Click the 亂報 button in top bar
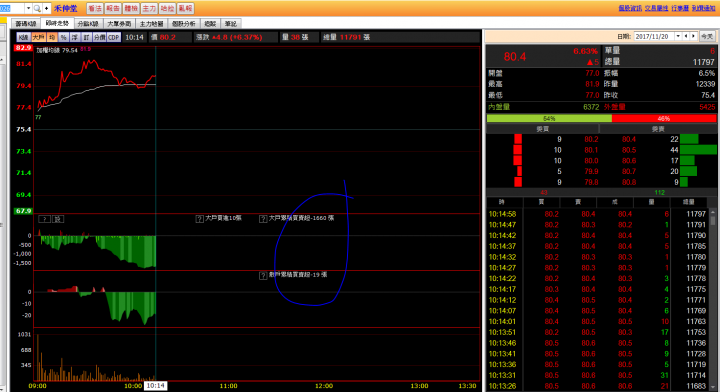Image resolution: width=720 pixels, height=392 pixels. tap(186, 8)
